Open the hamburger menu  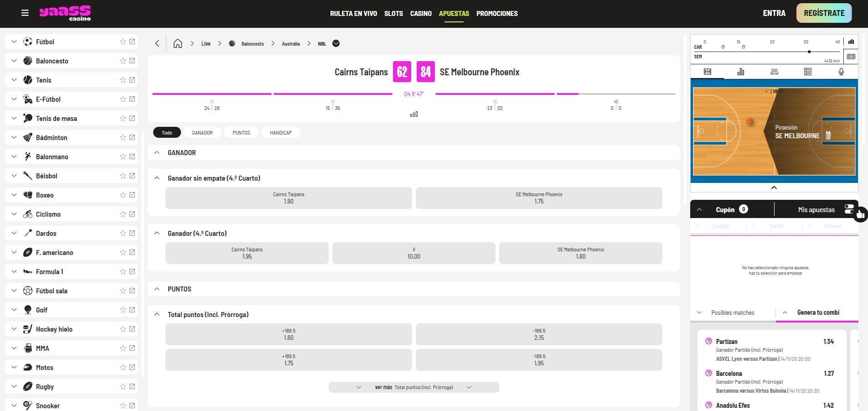(x=25, y=13)
